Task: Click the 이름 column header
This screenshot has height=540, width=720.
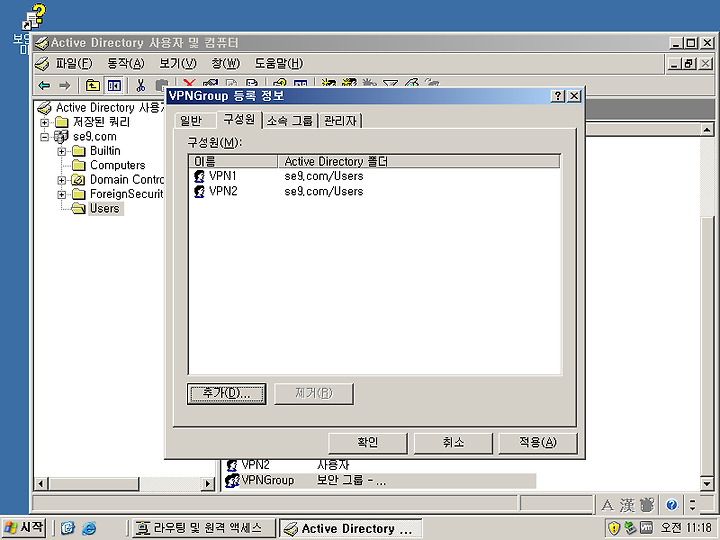Action: 233,161
